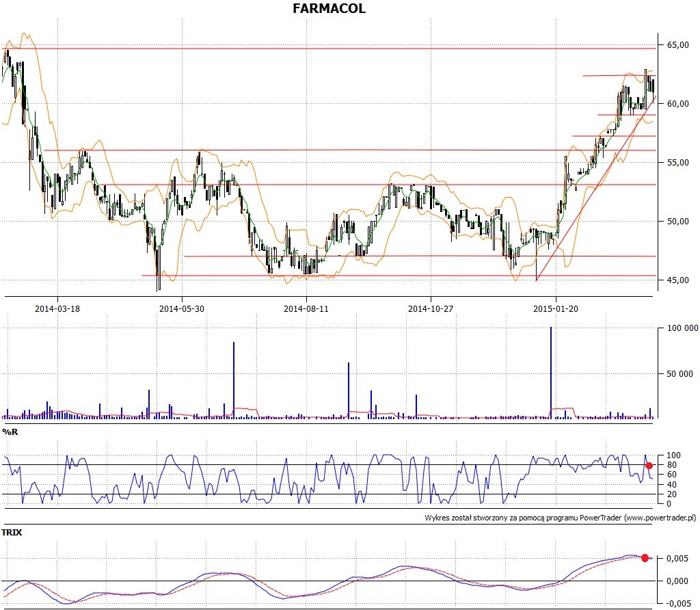
Task: Click the red marker on TRIX line
Action: 645,558
